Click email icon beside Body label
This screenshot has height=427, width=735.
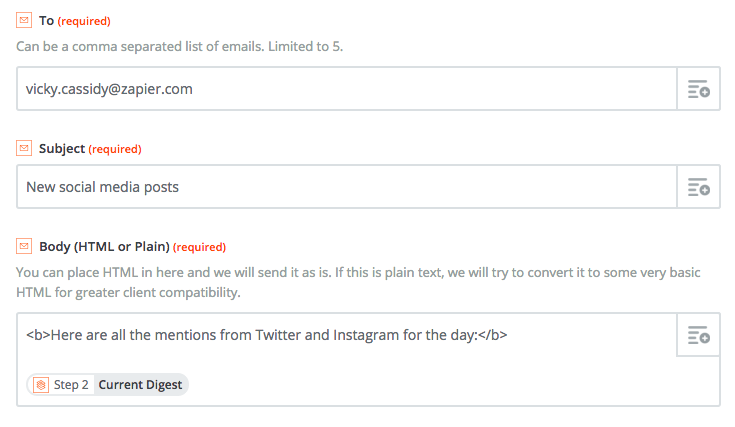[x=24, y=246]
